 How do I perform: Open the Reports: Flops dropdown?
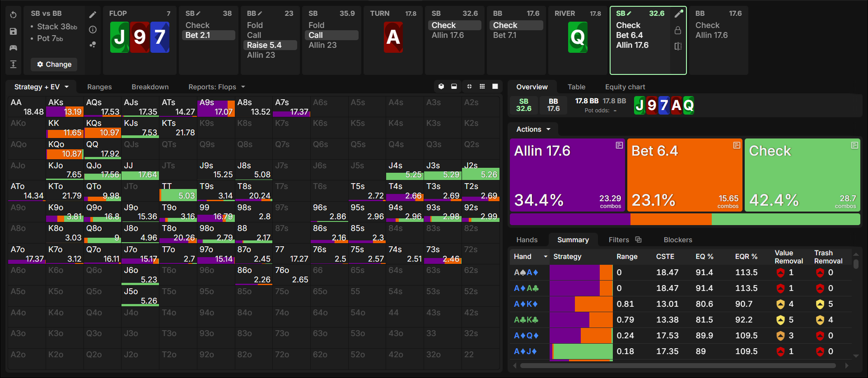pyautogui.click(x=217, y=87)
